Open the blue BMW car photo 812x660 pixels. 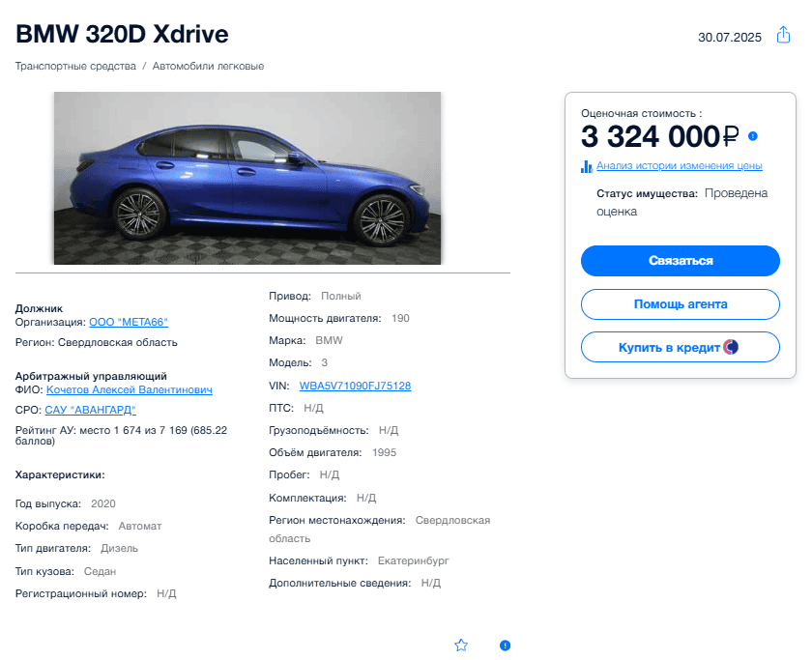click(247, 178)
